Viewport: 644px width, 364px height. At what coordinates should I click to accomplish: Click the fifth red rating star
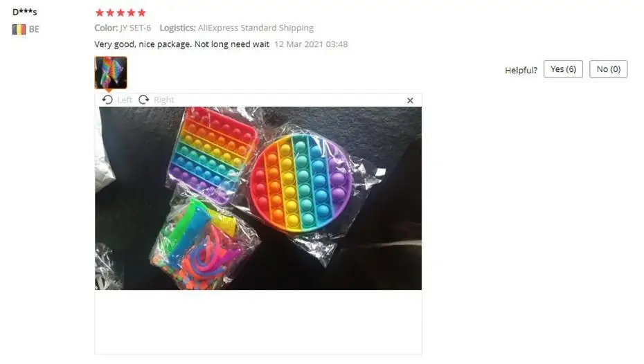[142, 12]
